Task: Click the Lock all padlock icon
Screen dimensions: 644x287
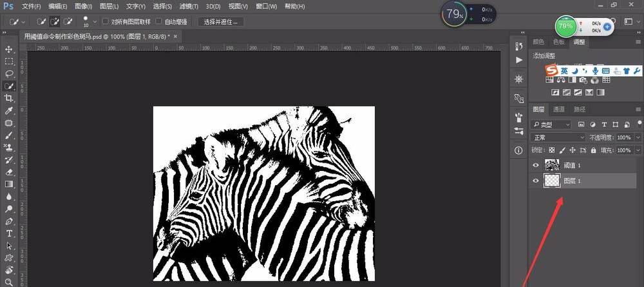Action: [x=594, y=150]
